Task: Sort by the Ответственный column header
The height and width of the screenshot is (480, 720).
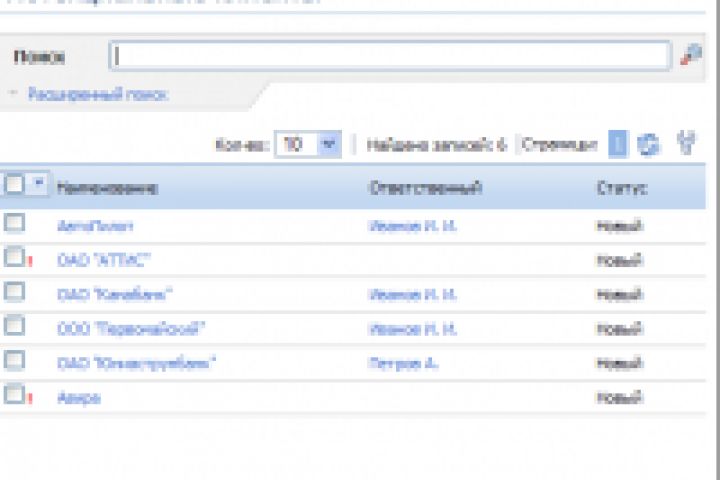Action: tap(426, 188)
